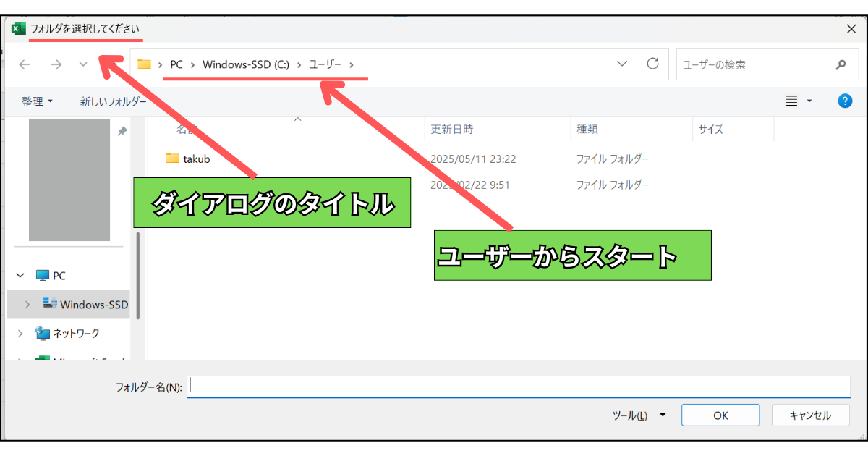Click the magnifier search icon

point(841,64)
